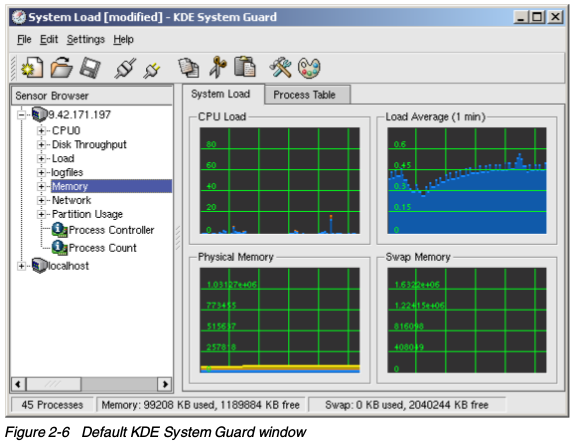This screenshot has width=582, height=443.
Task: Click the Disconnect Host plug icon
Action: click(152, 70)
